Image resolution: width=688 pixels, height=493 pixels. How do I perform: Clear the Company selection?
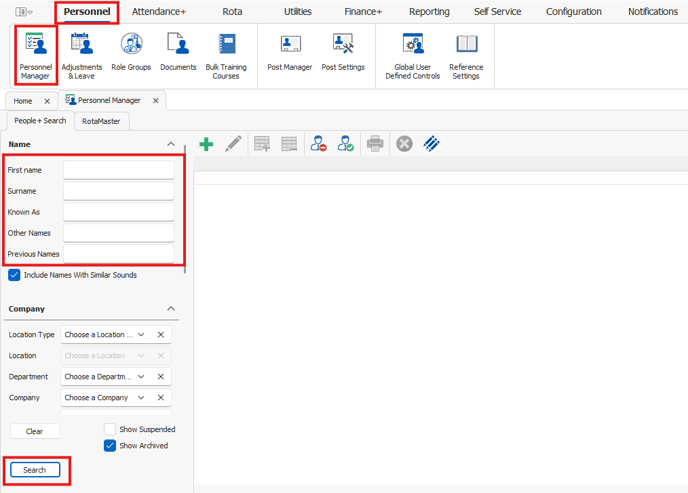point(161,398)
